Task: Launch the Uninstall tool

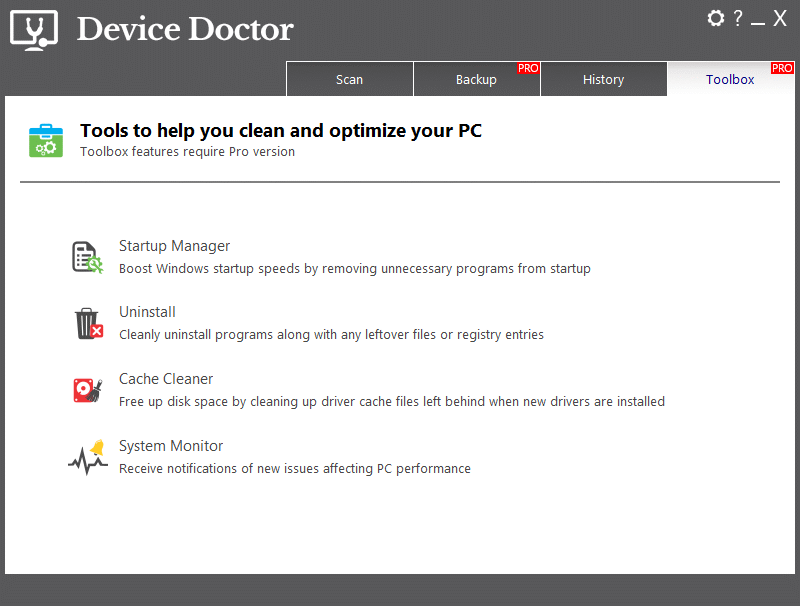Action: pyautogui.click(x=147, y=312)
